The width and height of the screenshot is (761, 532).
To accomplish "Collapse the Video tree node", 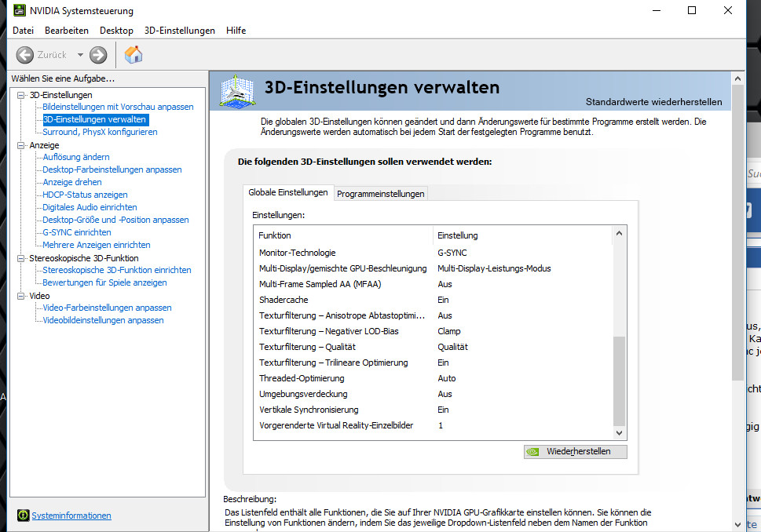I will pos(20,296).
